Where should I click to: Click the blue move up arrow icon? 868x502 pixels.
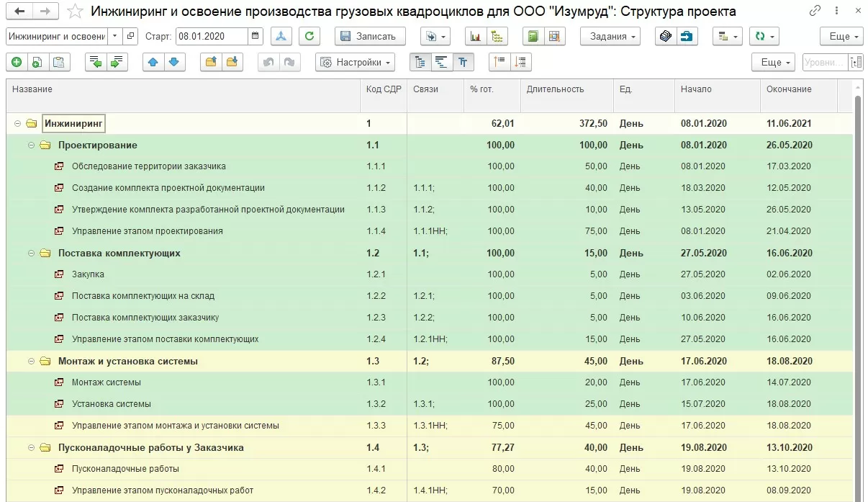click(x=153, y=63)
